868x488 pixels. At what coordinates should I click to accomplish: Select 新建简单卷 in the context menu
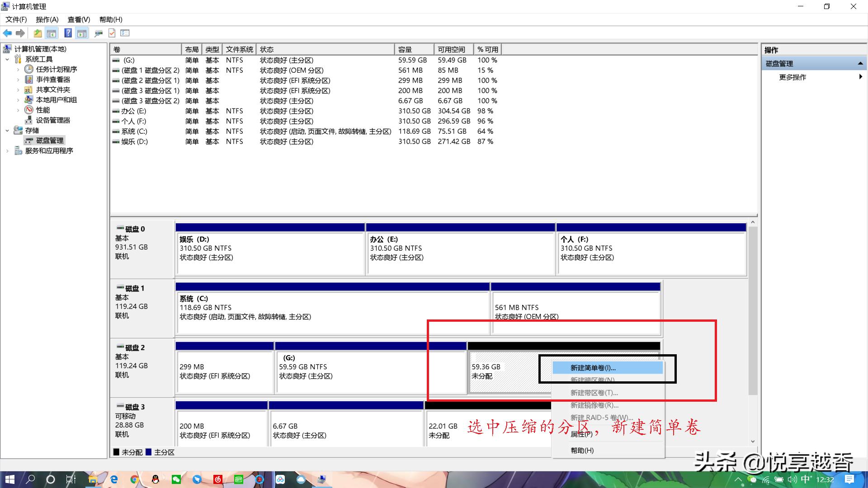(592, 368)
